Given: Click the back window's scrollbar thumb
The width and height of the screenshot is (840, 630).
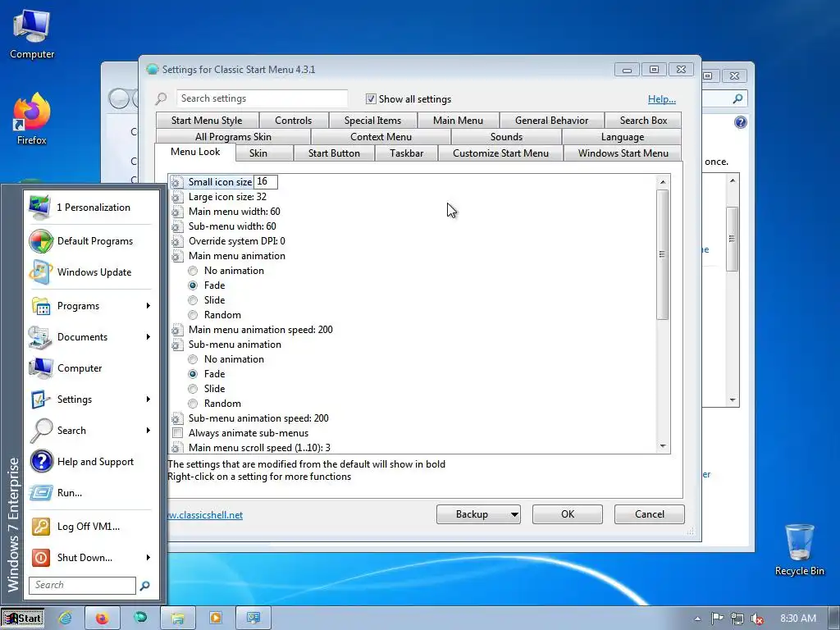Looking at the screenshot, I should click(x=732, y=239).
